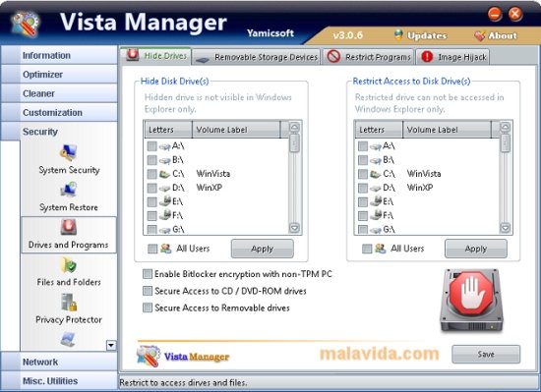Screen dimensions: 541x392
Task: Click Vista Manager logo in header
Action: [26, 24]
